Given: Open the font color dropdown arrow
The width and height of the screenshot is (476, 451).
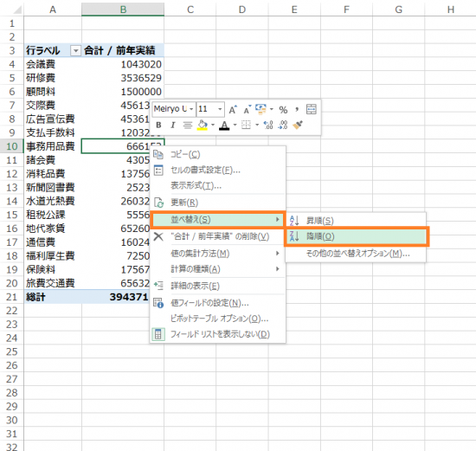Looking at the screenshot, I should coord(235,126).
